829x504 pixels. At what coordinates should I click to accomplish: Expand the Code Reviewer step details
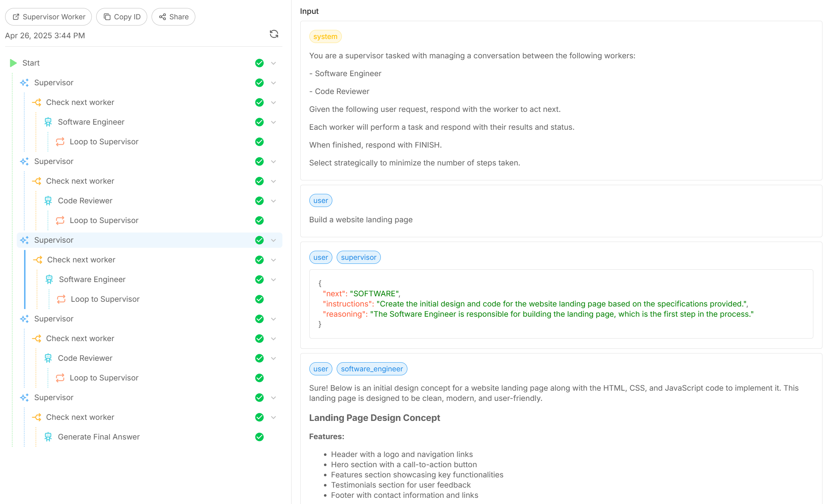274,200
